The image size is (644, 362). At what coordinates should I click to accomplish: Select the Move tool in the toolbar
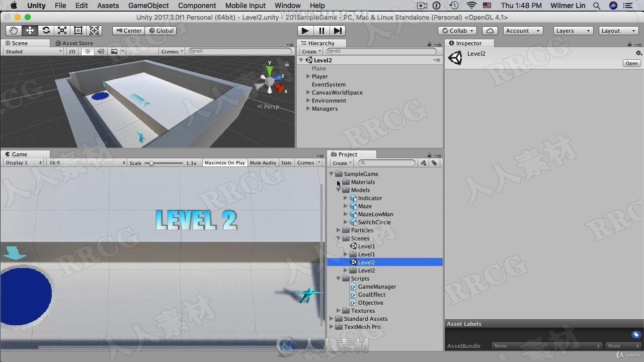30,31
